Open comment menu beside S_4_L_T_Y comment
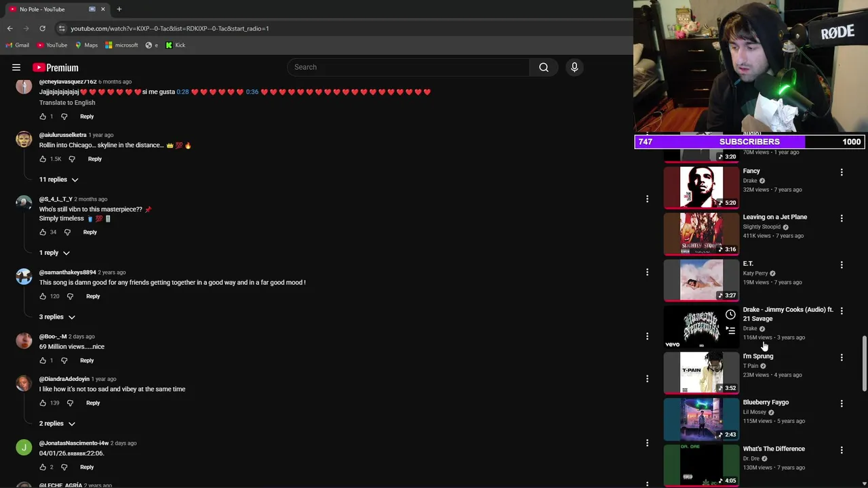Screen dimensions: 868x488 click(x=647, y=199)
